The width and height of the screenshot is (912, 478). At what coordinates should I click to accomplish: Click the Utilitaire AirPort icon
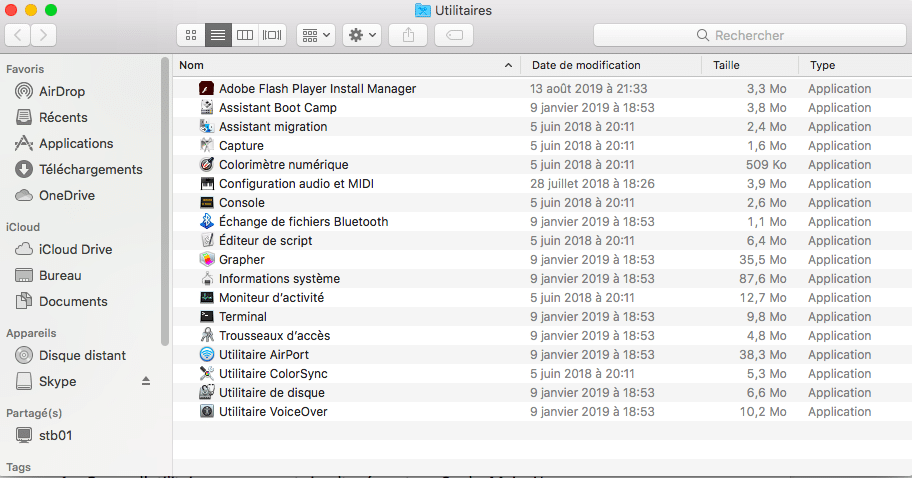206,354
